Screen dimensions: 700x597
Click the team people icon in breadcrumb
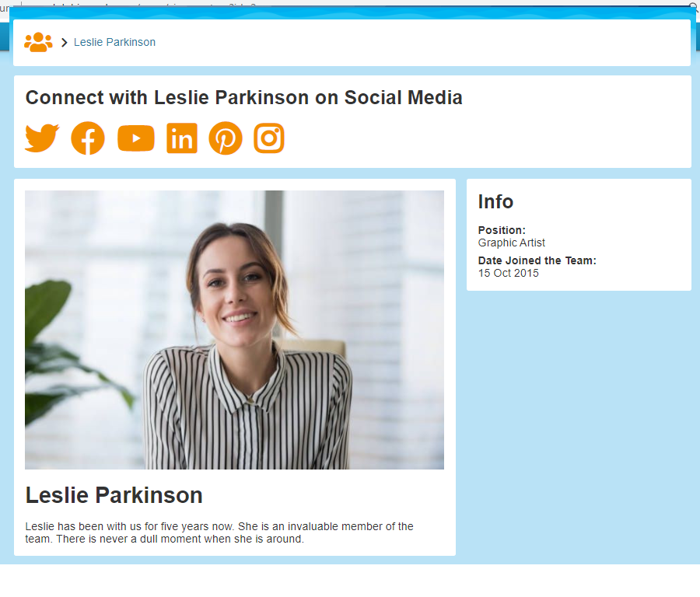click(x=38, y=42)
